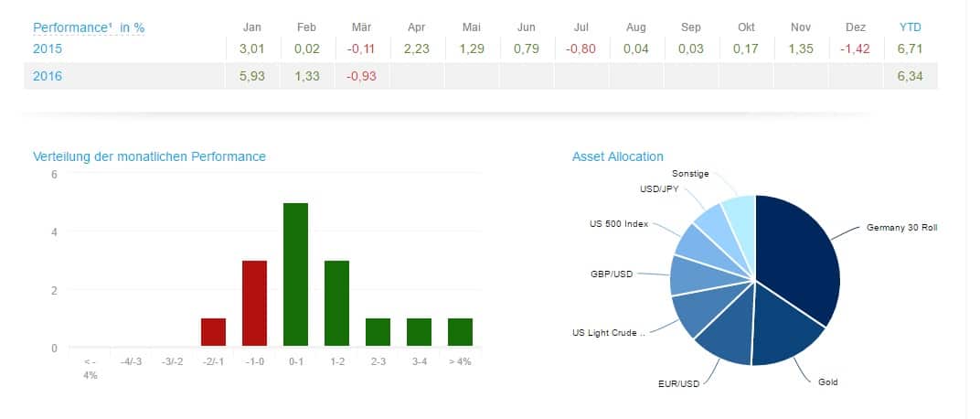Select the small red -2/-1 bar
Screen dimensions: 980x419
(213, 333)
